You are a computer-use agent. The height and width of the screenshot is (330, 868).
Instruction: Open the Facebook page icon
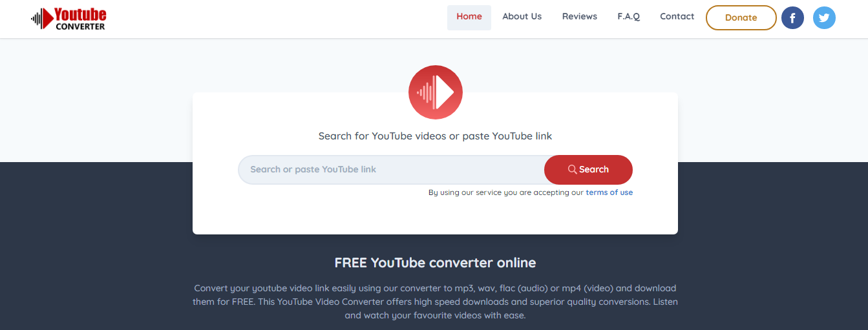792,17
